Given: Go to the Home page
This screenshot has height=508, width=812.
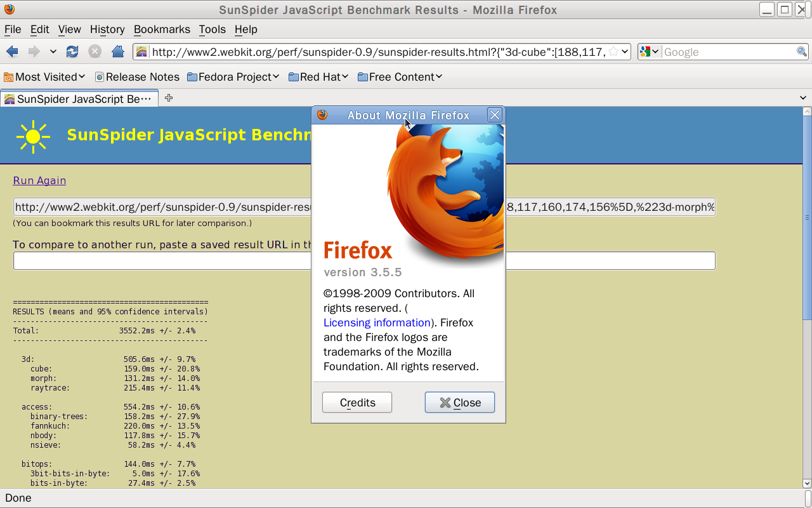Looking at the screenshot, I should tap(117, 52).
